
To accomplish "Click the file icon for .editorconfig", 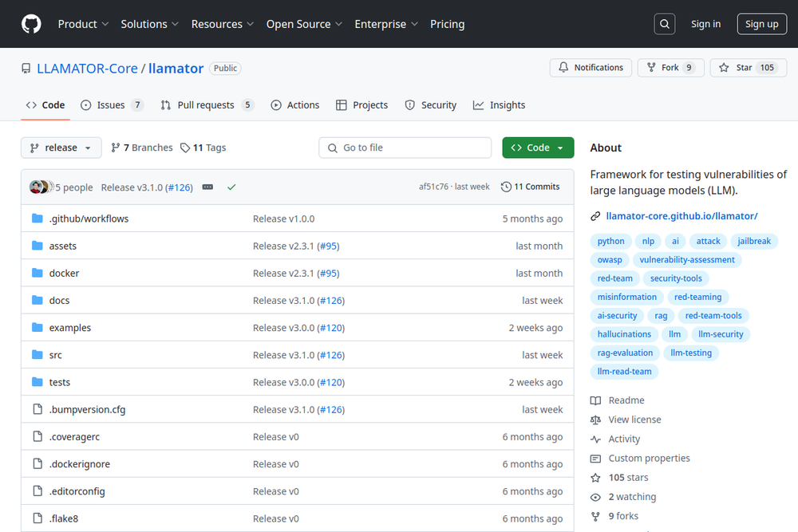I will (38, 491).
